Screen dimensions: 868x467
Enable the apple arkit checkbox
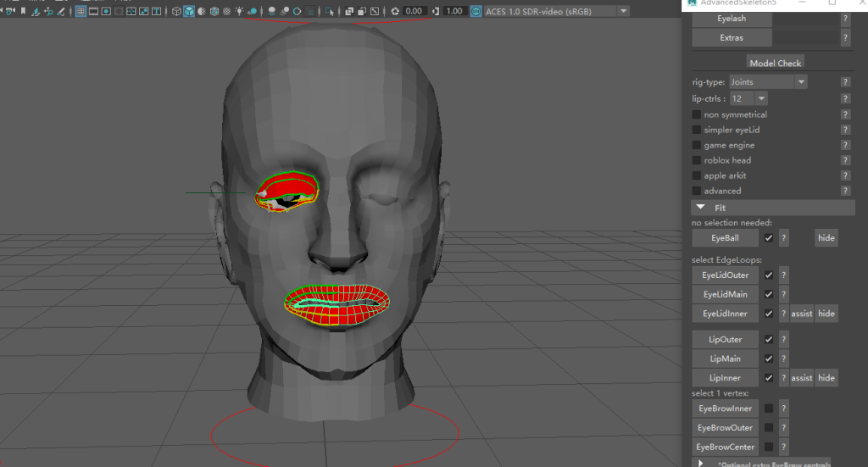point(697,175)
